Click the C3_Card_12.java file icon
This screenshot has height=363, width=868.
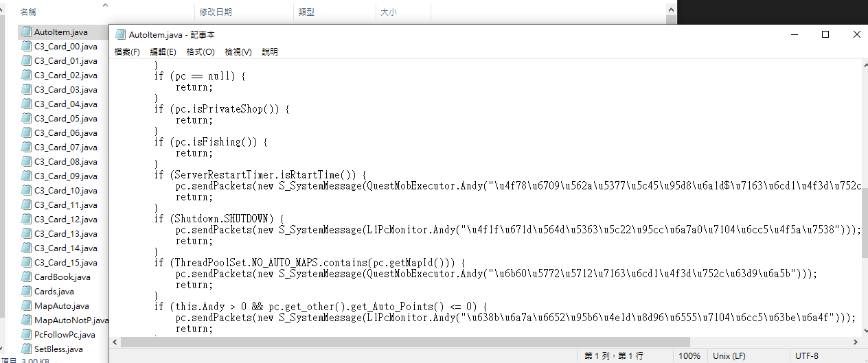coord(26,219)
